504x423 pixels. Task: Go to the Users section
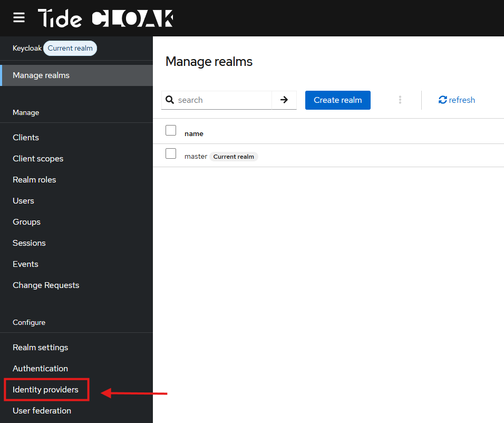pyautogui.click(x=23, y=200)
